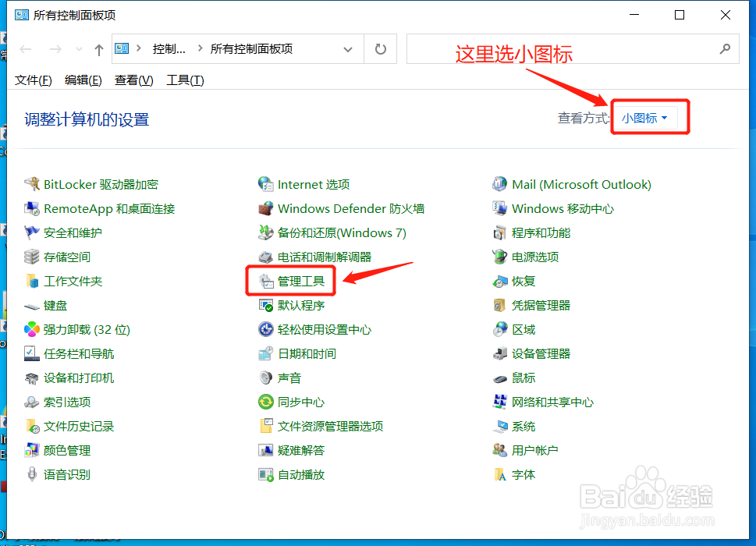
Task: Launch 疑难解答 troubleshooter
Action: click(x=301, y=450)
